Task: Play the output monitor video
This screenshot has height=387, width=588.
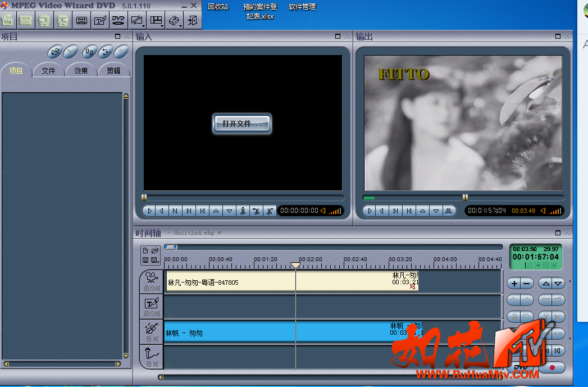Action: (370, 211)
